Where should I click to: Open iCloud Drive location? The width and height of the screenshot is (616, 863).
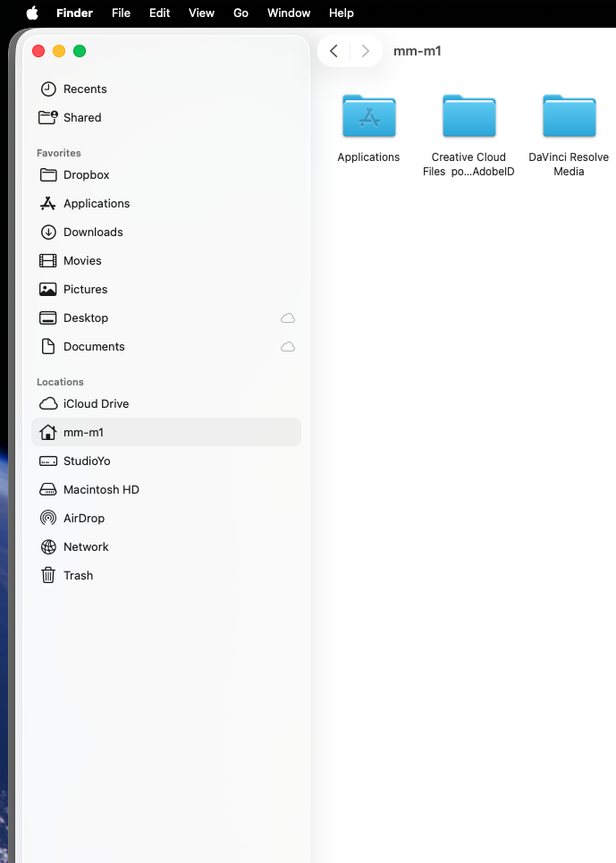[166, 404]
